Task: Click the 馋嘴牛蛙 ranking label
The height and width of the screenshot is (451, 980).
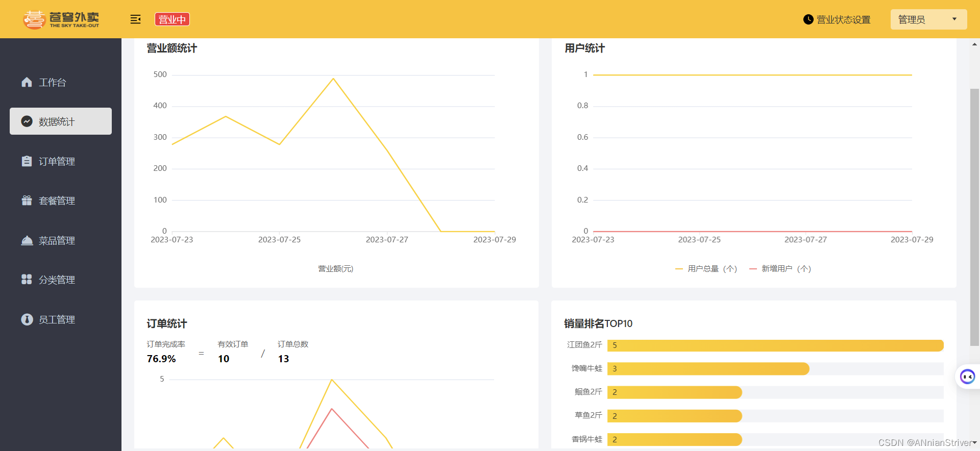Action: 587,368
